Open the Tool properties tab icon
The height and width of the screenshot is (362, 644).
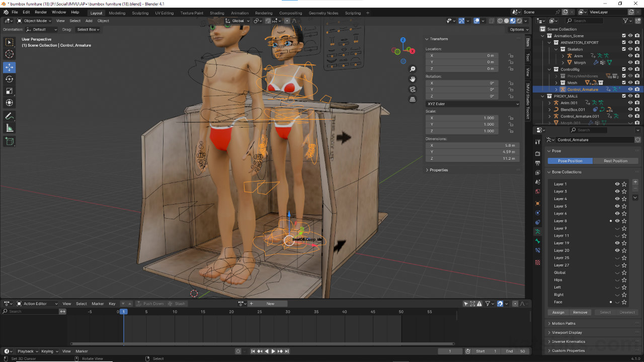click(x=538, y=142)
